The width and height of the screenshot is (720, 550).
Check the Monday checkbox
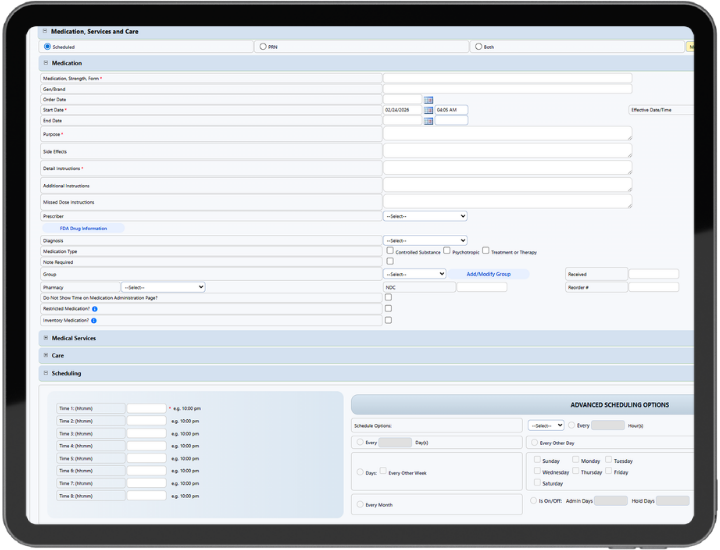click(575, 460)
